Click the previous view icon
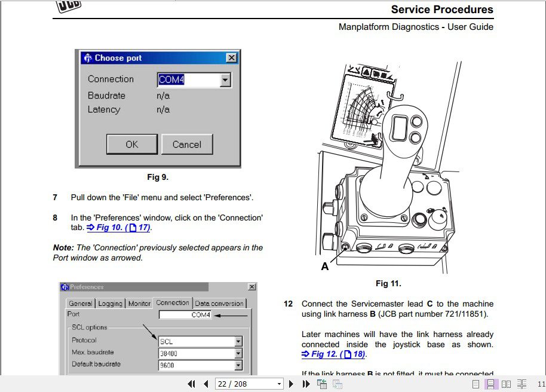546x392 pixels. pos(322,384)
